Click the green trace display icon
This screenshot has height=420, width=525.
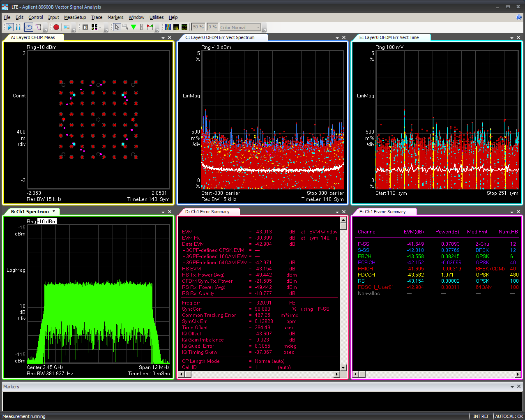(184, 27)
